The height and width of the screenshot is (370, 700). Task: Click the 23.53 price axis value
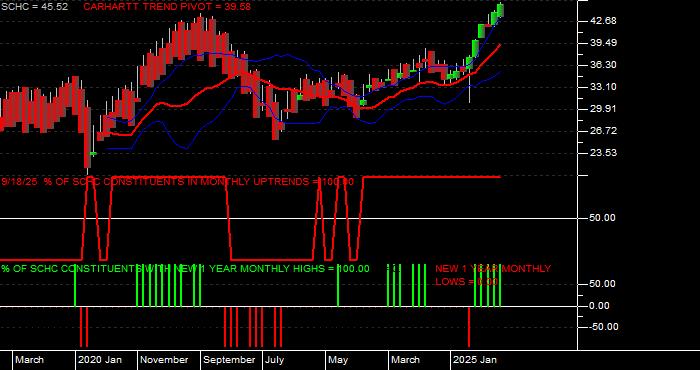tap(604, 153)
